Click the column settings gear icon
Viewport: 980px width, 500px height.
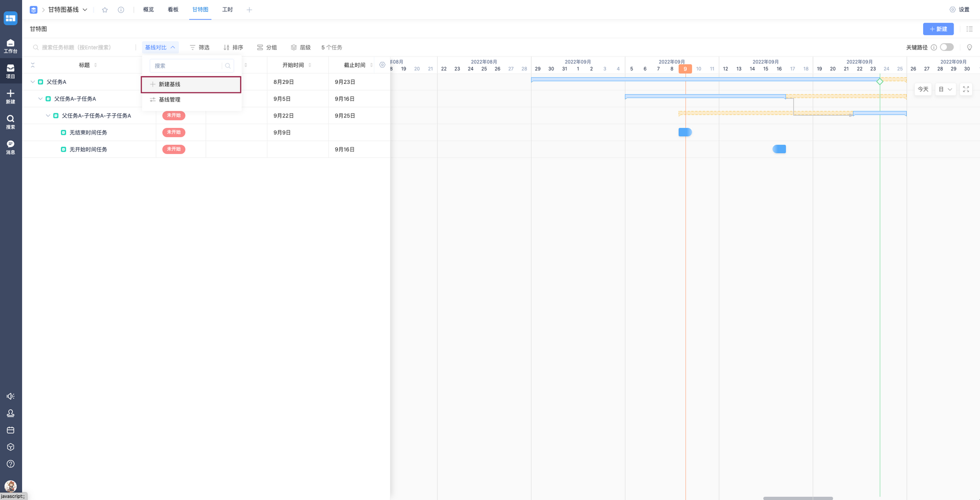[382, 65]
